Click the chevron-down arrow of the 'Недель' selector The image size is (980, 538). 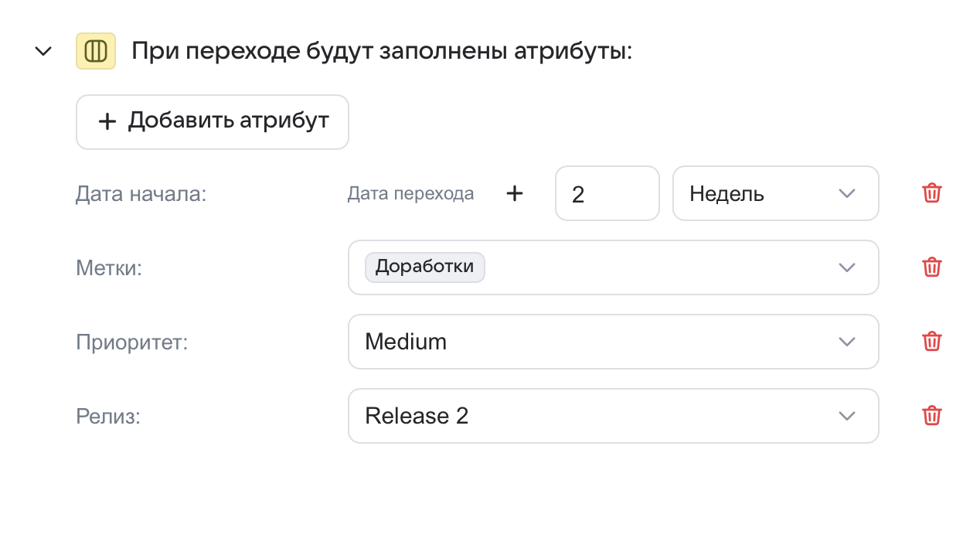pyautogui.click(x=847, y=193)
